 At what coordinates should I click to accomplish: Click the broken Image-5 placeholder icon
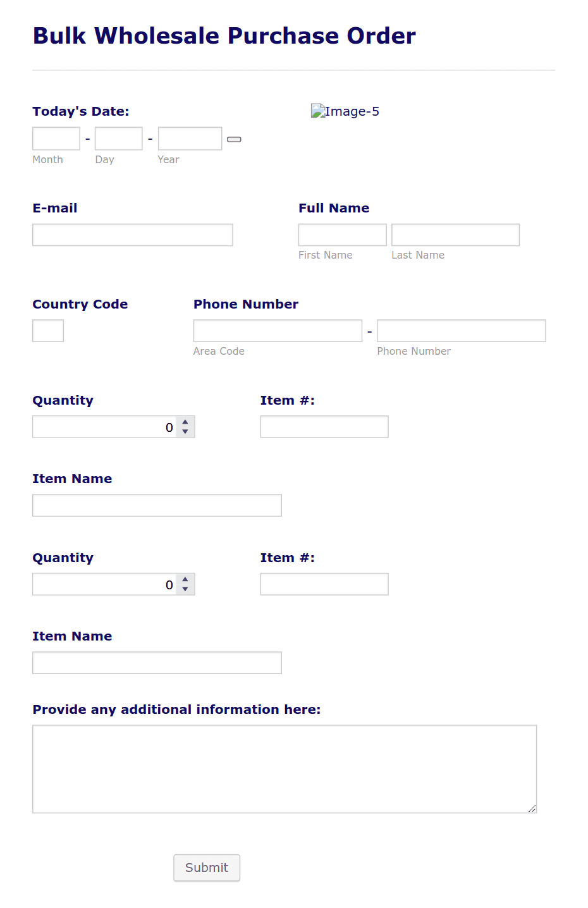click(317, 111)
